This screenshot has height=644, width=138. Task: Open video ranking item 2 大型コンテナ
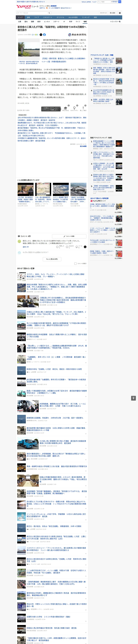click(x=104, y=155)
